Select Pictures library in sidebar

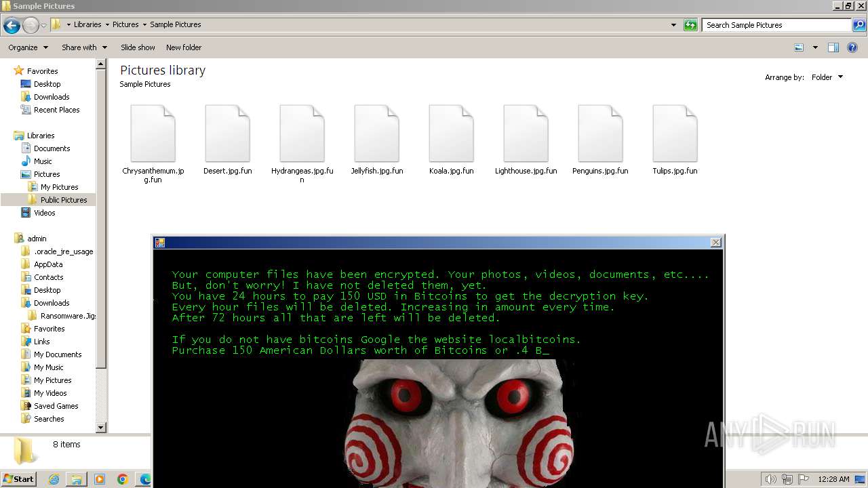(47, 174)
